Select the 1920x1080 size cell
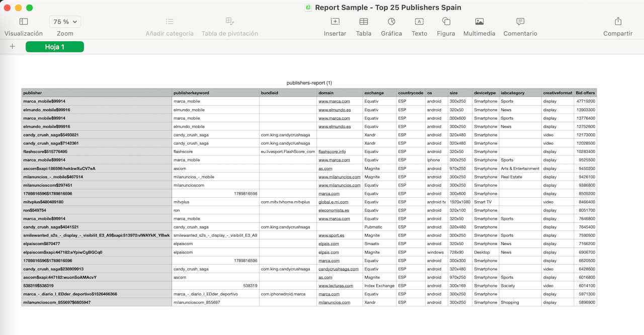Screen dimensions: 644x335 point(460,202)
